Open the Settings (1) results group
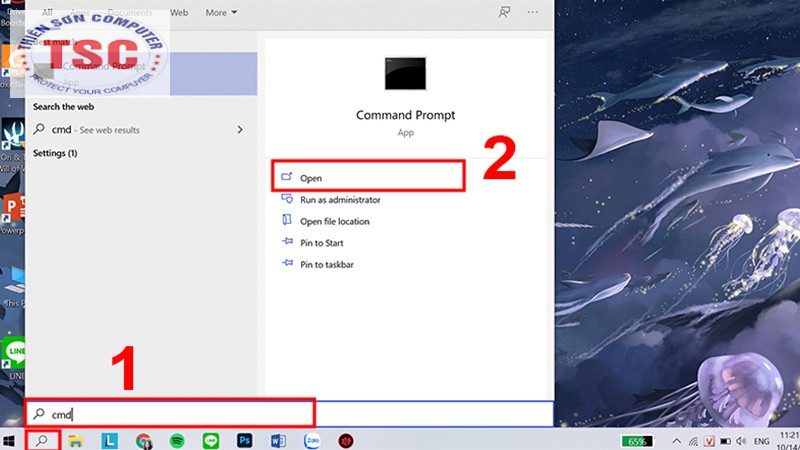Screen dimensions: 800x450 coord(55,153)
